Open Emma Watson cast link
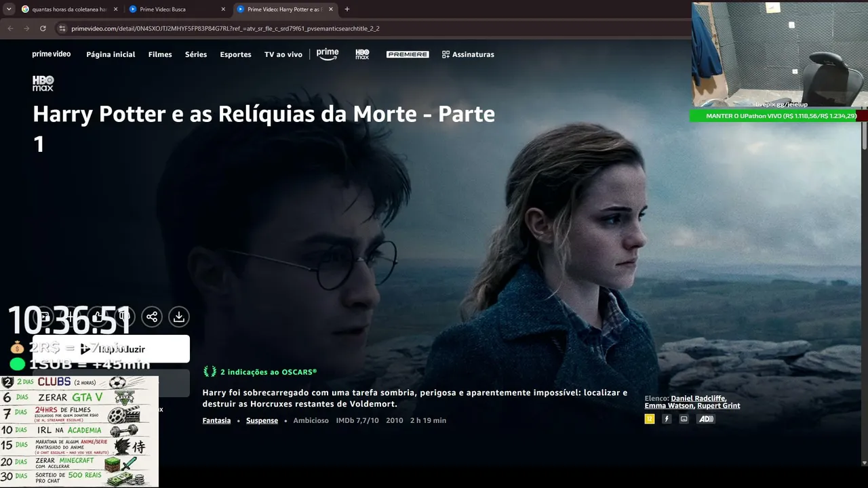This screenshot has width=868, height=488. (x=669, y=406)
